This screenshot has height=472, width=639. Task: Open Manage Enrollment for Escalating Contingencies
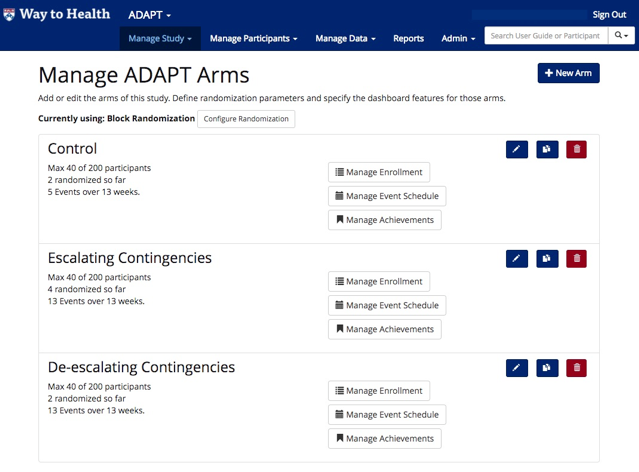379,281
